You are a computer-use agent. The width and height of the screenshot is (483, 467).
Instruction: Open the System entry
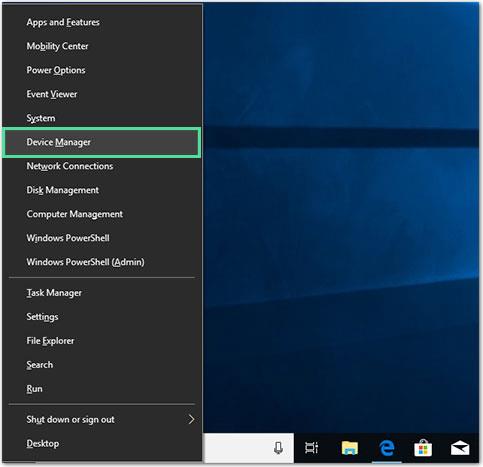click(x=102, y=118)
